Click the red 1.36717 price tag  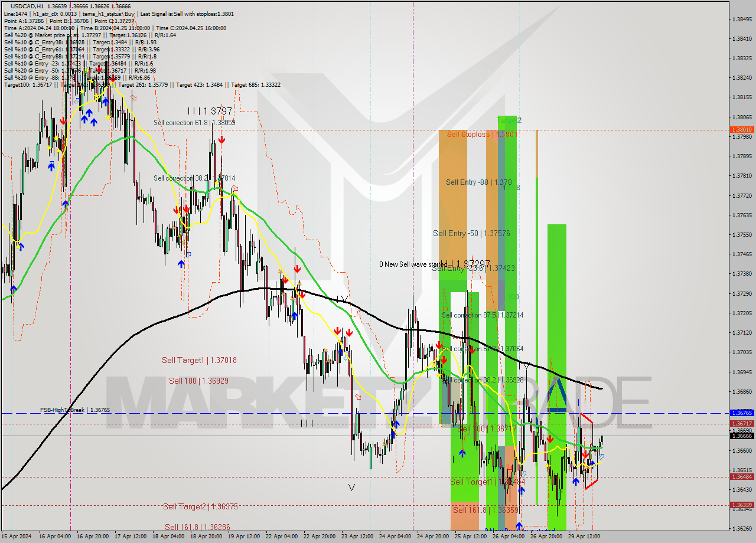coord(742,424)
